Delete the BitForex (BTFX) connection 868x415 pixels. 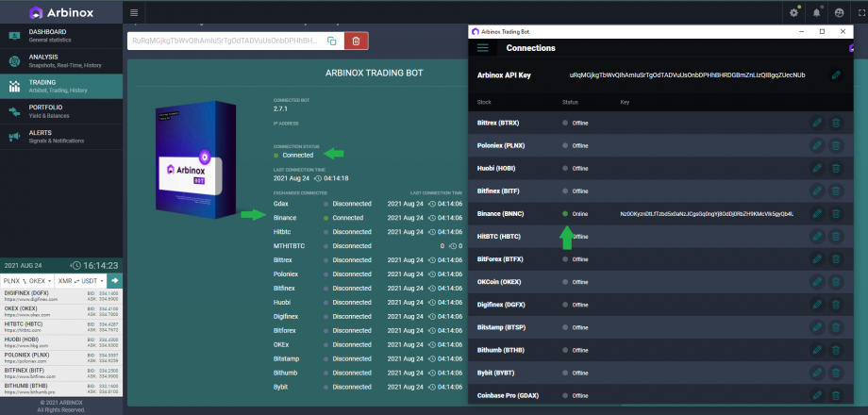click(836, 259)
